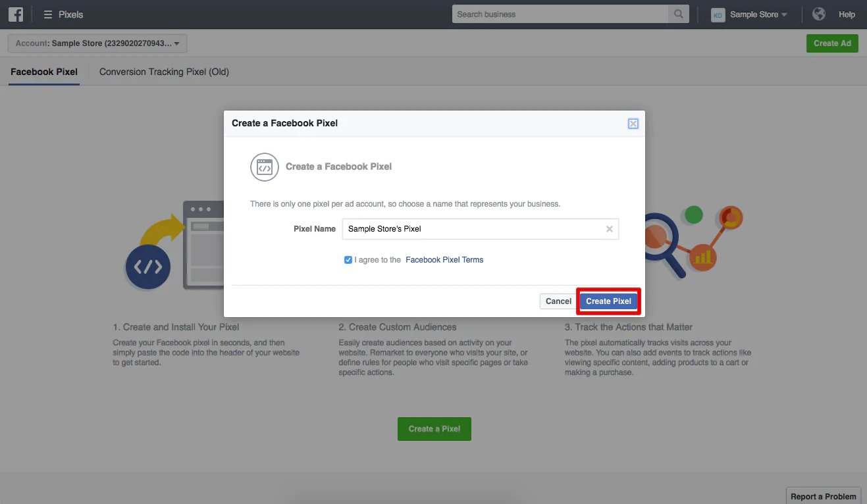Click the Create Pixel button
Image resolution: width=867 pixels, height=504 pixels.
(608, 301)
